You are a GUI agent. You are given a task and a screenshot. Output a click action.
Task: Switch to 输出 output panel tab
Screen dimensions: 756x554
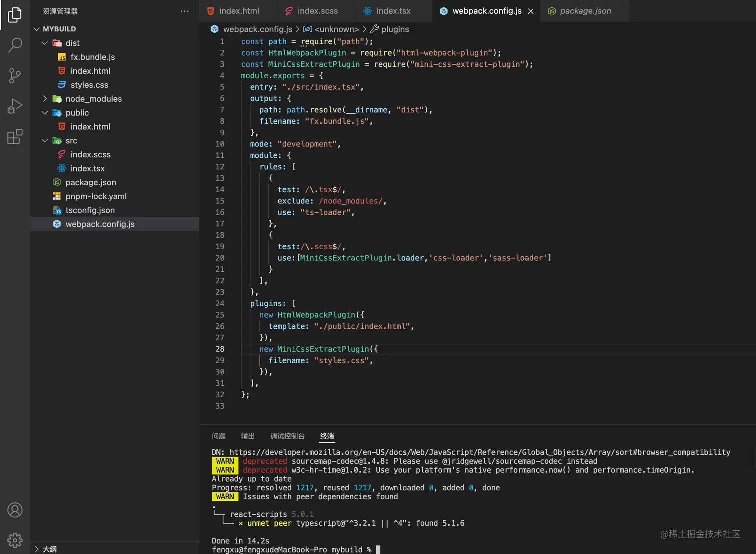pyautogui.click(x=248, y=436)
